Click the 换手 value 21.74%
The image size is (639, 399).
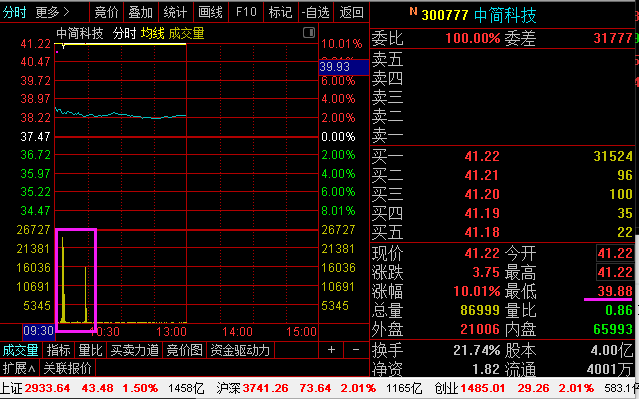pos(476,350)
